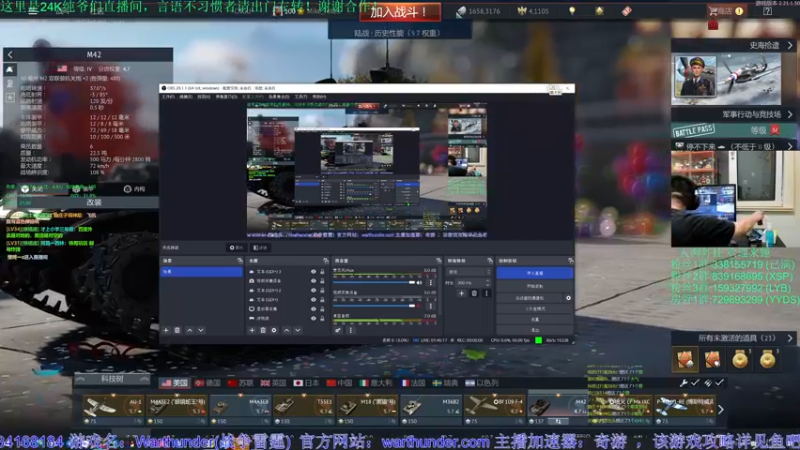Pop out the OBS audio mixer dock
Image resolution: width=800 pixels, height=450 pixels.
pos(438,261)
